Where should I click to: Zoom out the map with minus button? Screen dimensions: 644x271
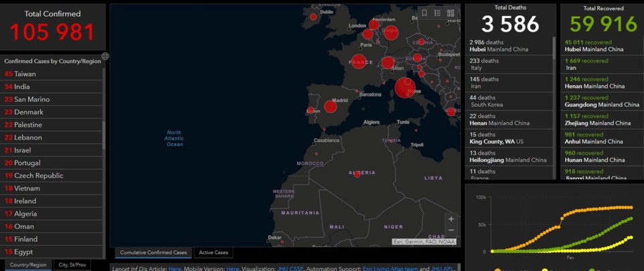pos(451,230)
